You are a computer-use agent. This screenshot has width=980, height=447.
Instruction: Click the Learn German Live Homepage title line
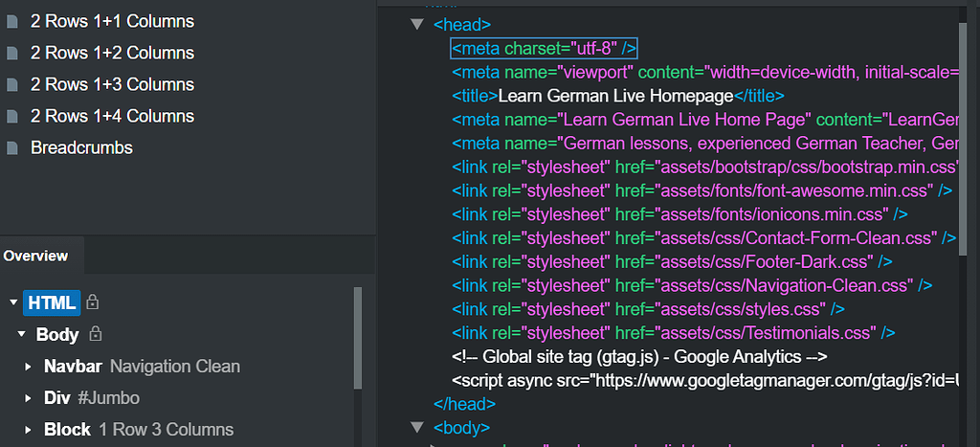click(618, 96)
